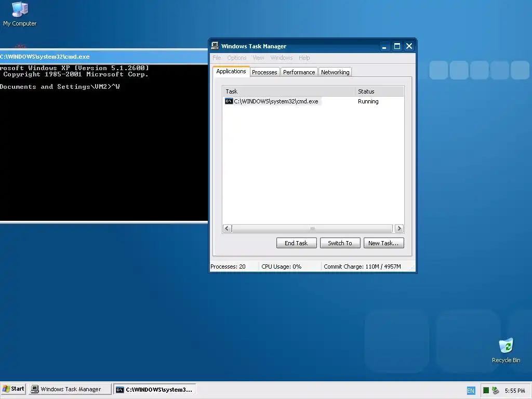Click Processes: 20 in status bar
The height and width of the screenshot is (399, 532).
(x=228, y=267)
